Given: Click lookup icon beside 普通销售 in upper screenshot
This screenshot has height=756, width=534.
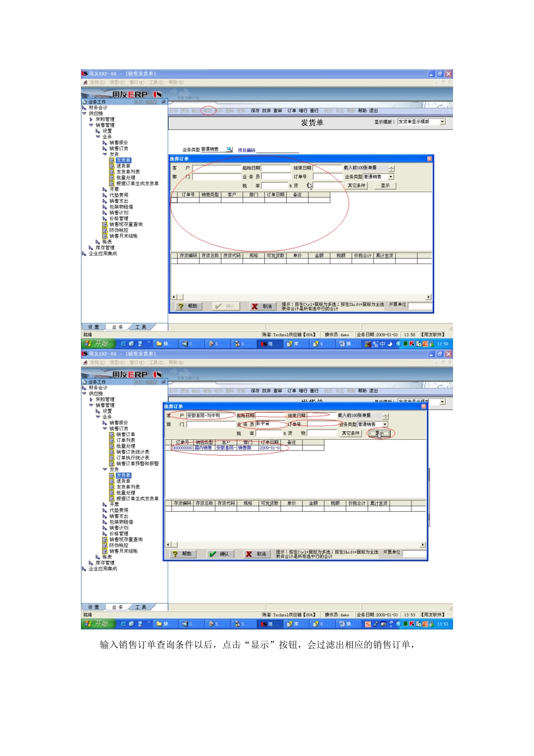Looking at the screenshot, I should 229,149.
